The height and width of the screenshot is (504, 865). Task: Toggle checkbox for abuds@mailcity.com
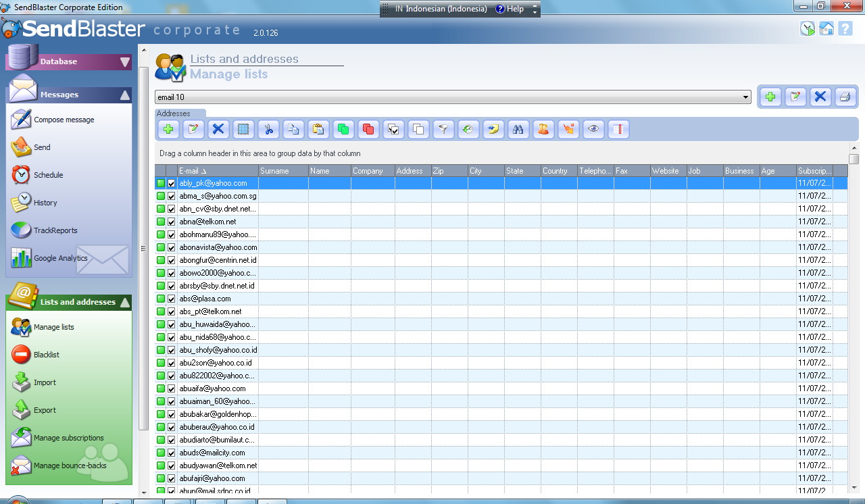click(172, 453)
